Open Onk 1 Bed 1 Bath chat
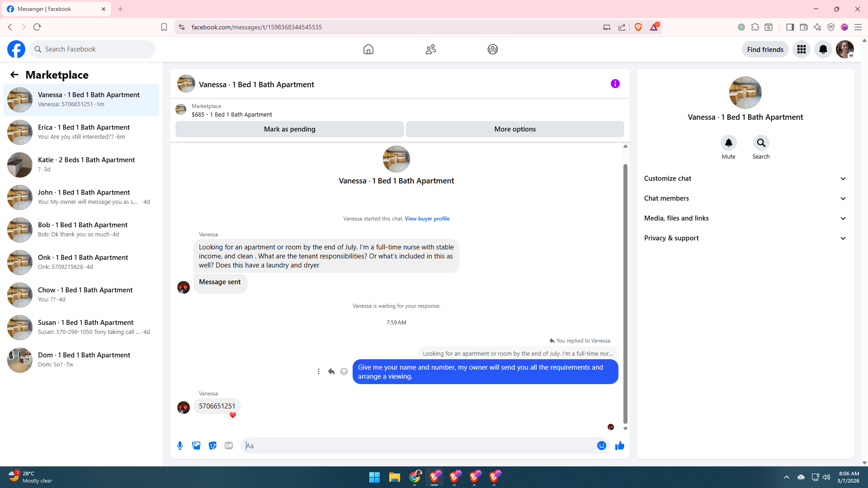Screen dimensions: 868x488 (81, 263)
